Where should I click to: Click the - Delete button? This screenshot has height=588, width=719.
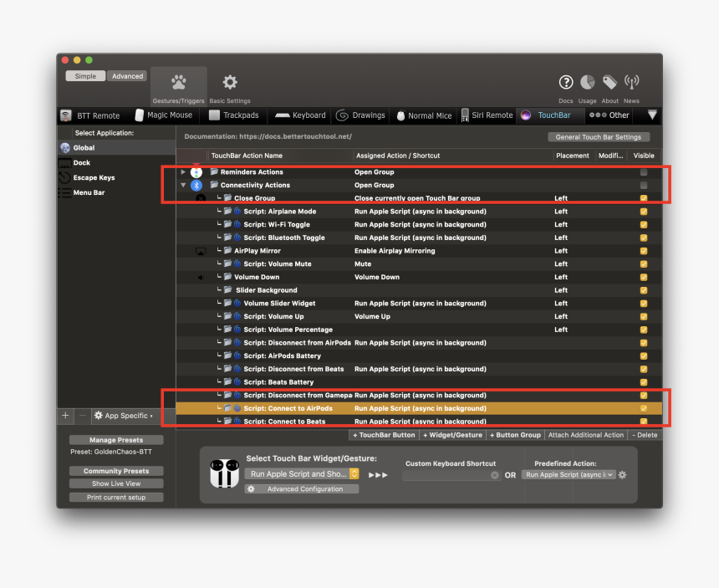[645, 435]
